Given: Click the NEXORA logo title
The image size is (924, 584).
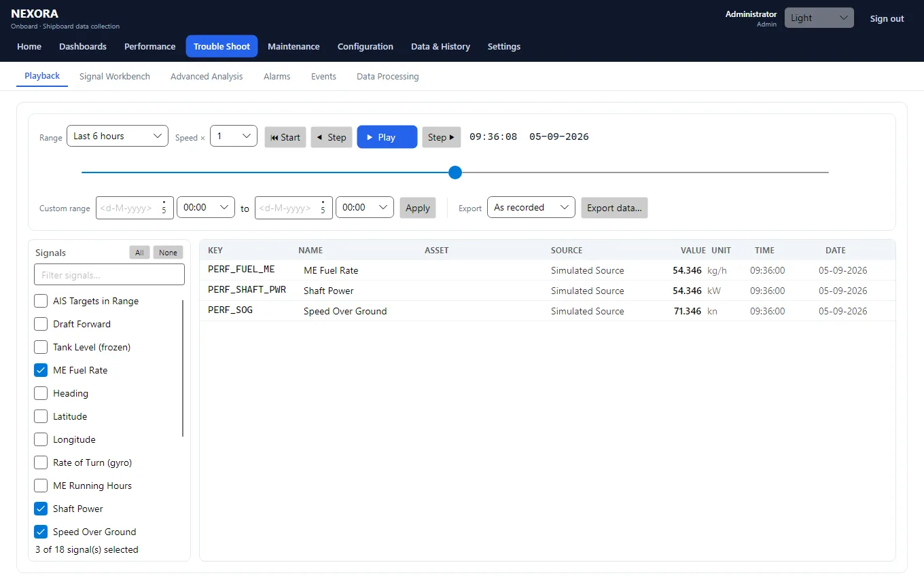Looking at the screenshot, I should tap(35, 14).
